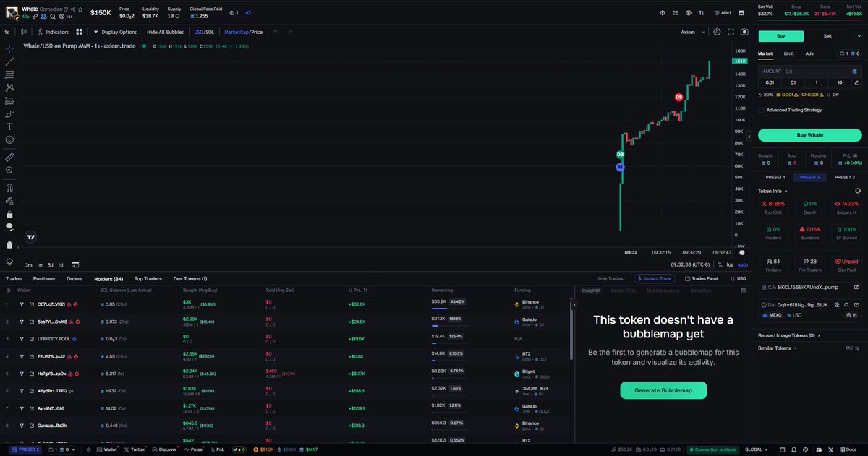
Task: Toggle log scale on chart
Action: click(730, 264)
